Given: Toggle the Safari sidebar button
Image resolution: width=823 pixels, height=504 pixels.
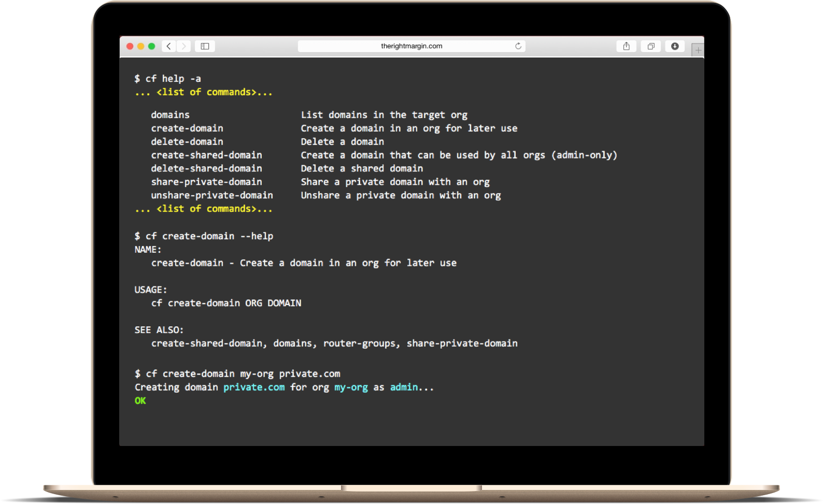Looking at the screenshot, I should [205, 46].
